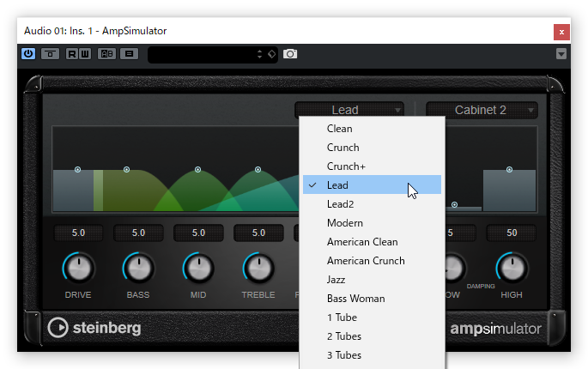Enable Write automation (W) button

point(85,54)
